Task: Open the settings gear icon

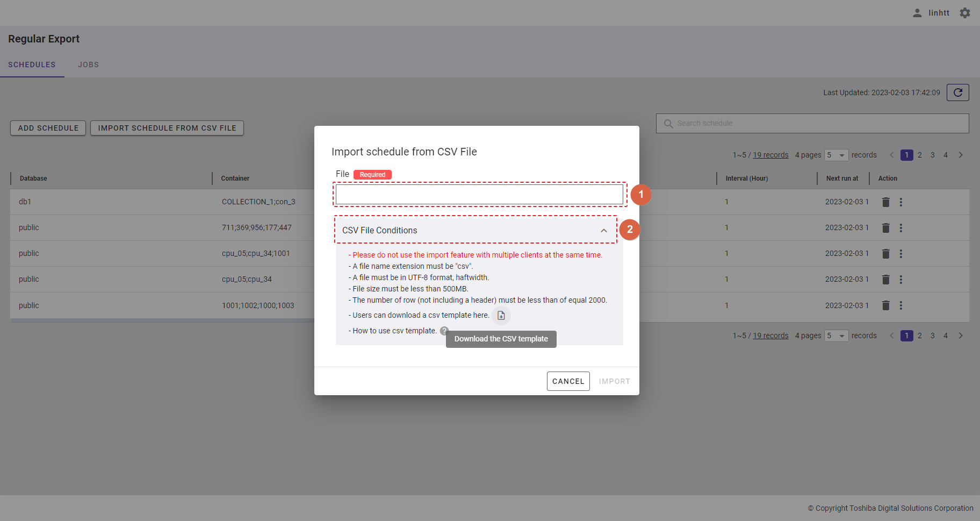Action: (x=965, y=13)
